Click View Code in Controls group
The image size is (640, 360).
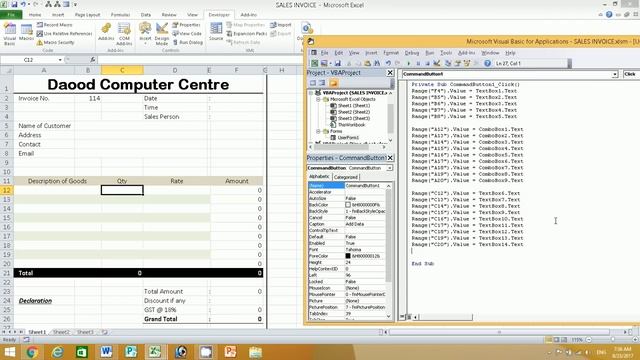tap(187, 33)
